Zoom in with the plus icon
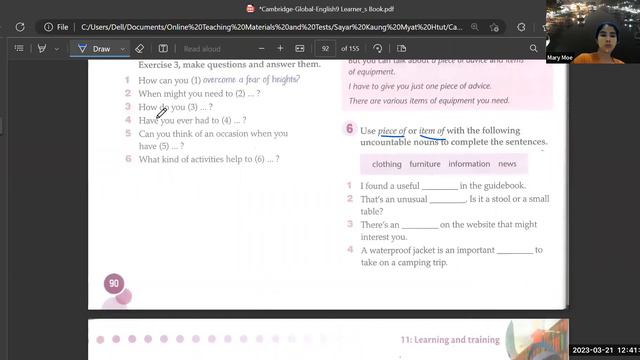 (x=280, y=49)
